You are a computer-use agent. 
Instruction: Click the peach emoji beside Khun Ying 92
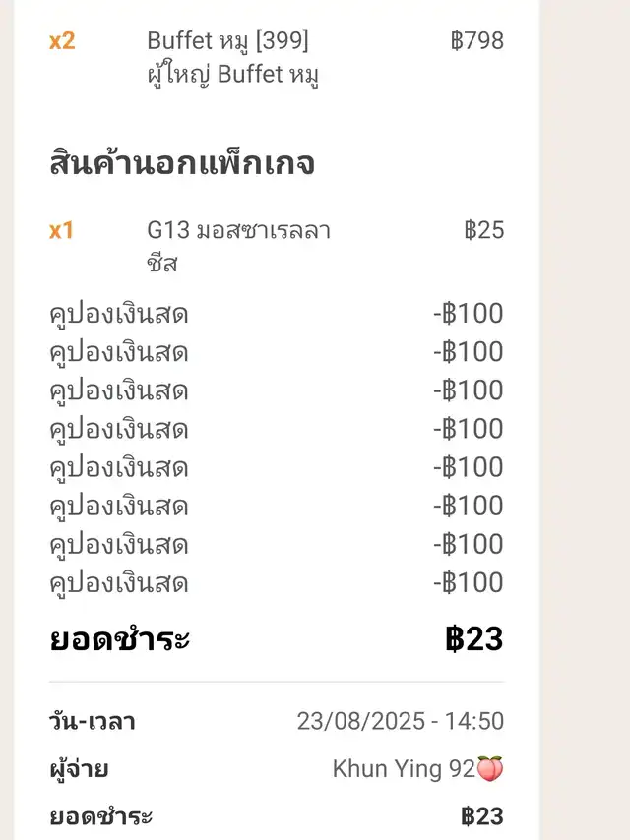click(490, 769)
